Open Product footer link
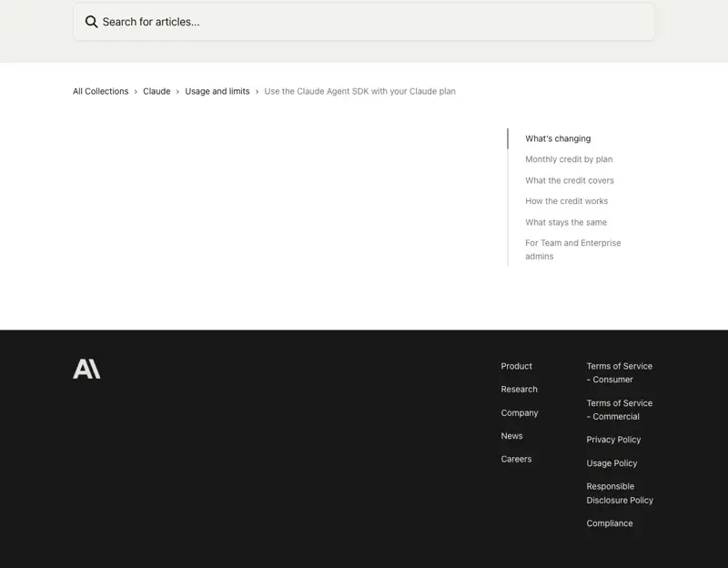The width and height of the screenshot is (728, 568). point(516,366)
